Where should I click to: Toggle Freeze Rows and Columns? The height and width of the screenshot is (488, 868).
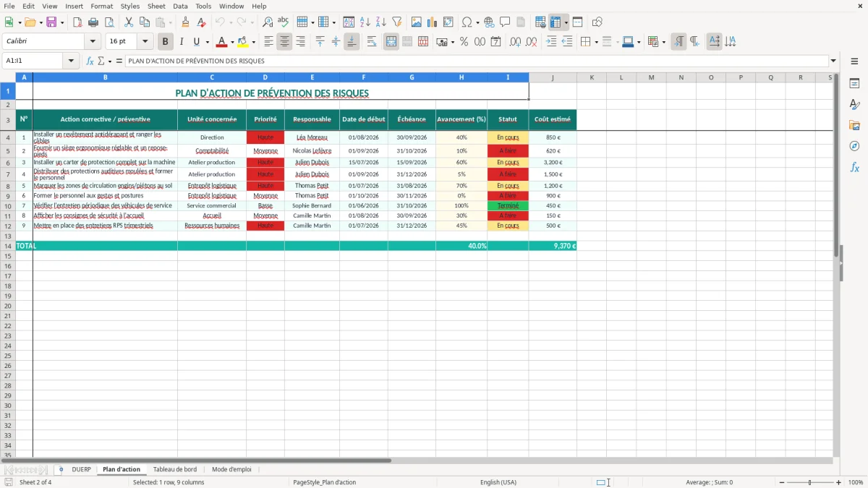click(x=556, y=22)
